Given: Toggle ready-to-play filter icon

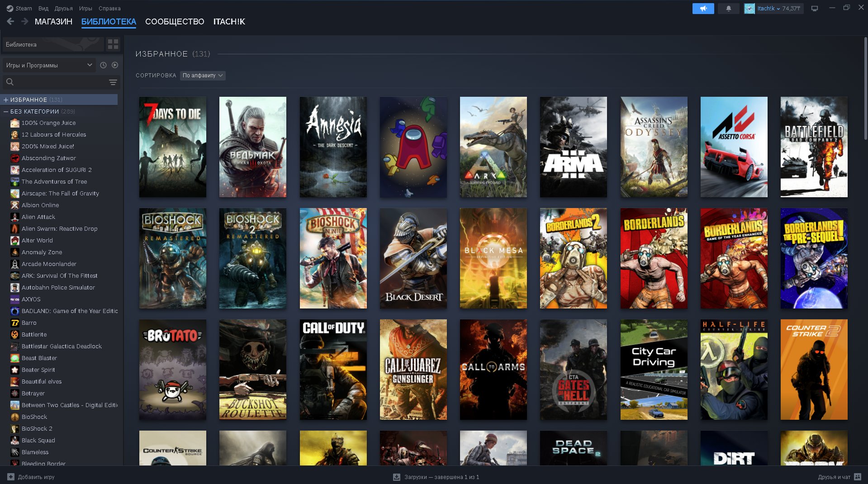Looking at the screenshot, I should 115,65.
